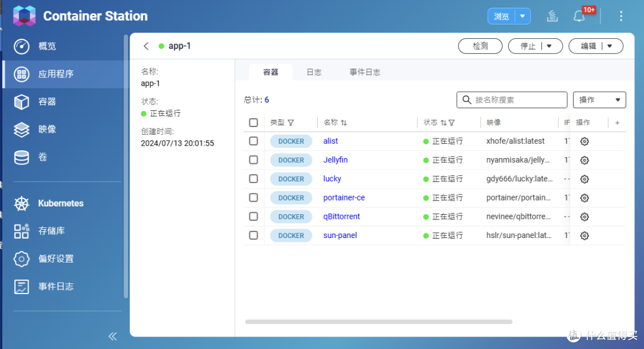644x349 pixels.
Task: Collapse the sidebar with double-chevron icon
Action: [x=113, y=336]
